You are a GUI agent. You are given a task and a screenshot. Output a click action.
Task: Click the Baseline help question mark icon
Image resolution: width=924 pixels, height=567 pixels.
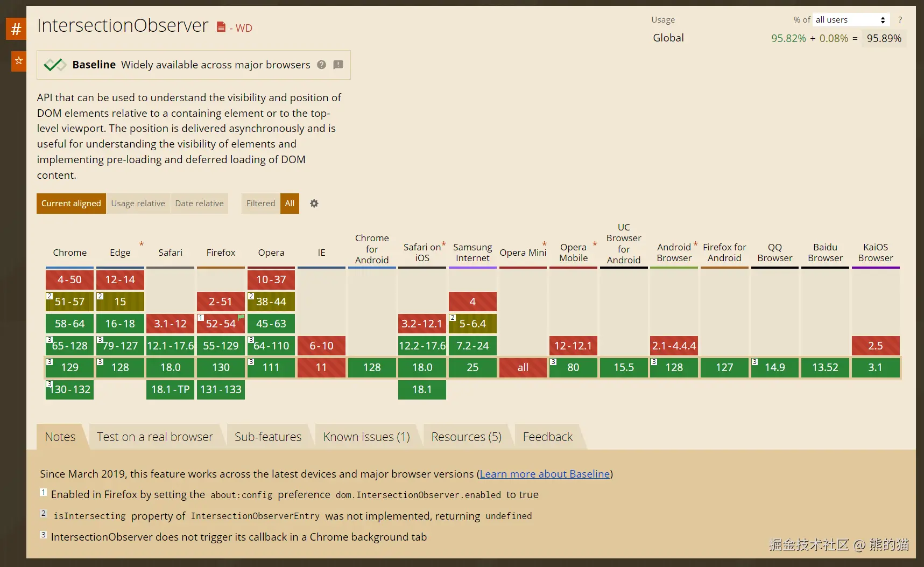pyautogui.click(x=321, y=65)
